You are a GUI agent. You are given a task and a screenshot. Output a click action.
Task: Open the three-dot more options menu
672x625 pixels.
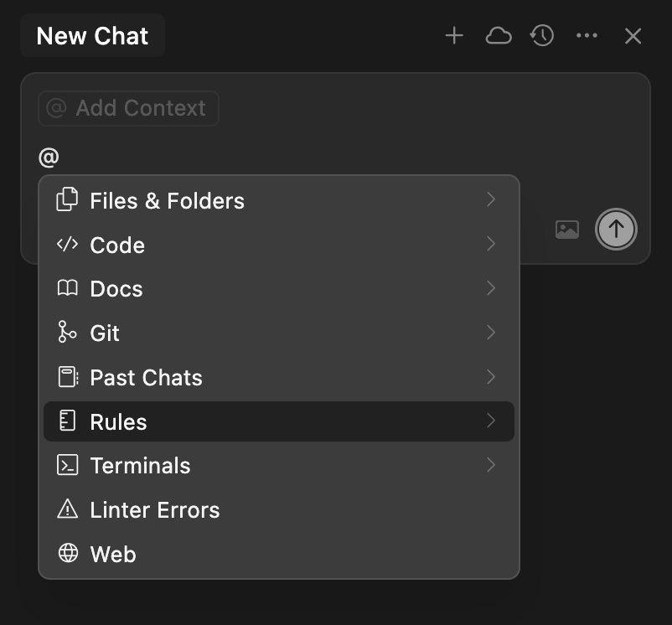[587, 36]
